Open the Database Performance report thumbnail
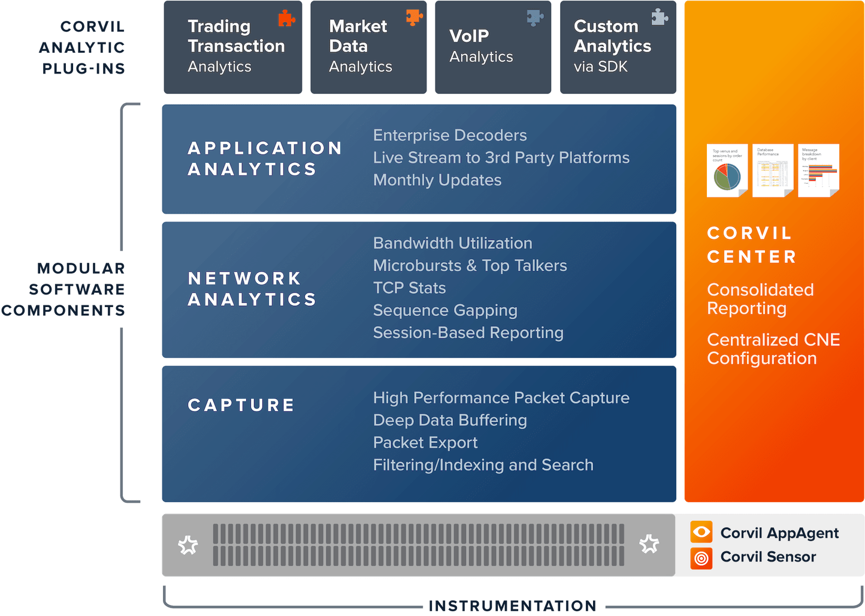865x616 pixels. click(773, 171)
